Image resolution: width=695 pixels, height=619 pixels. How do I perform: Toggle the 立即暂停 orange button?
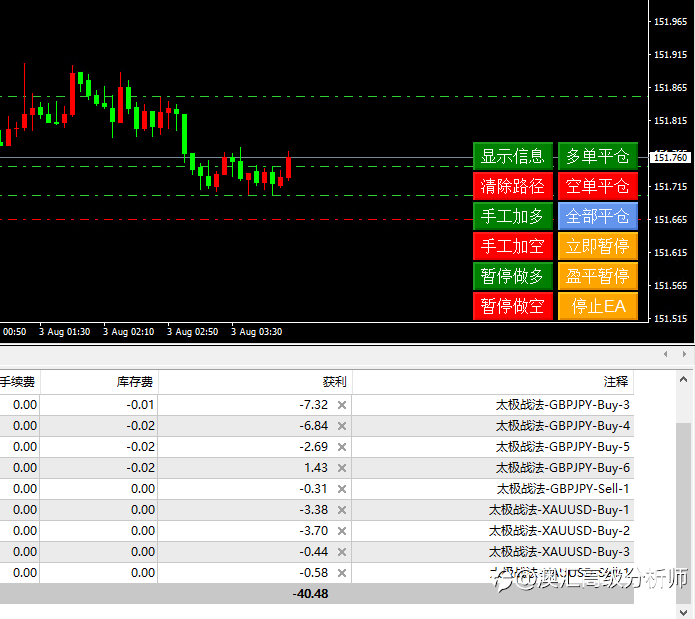coord(597,246)
